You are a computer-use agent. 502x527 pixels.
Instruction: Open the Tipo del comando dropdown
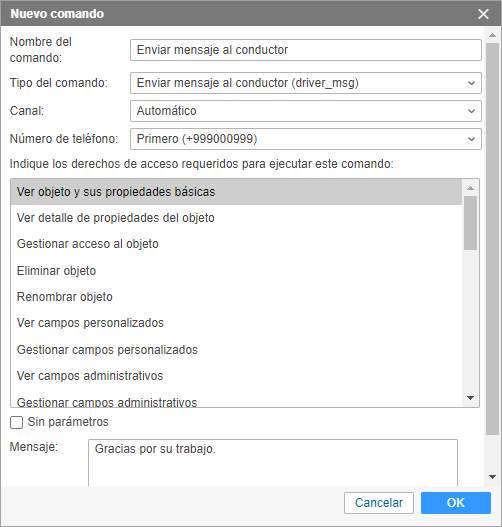click(x=305, y=83)
